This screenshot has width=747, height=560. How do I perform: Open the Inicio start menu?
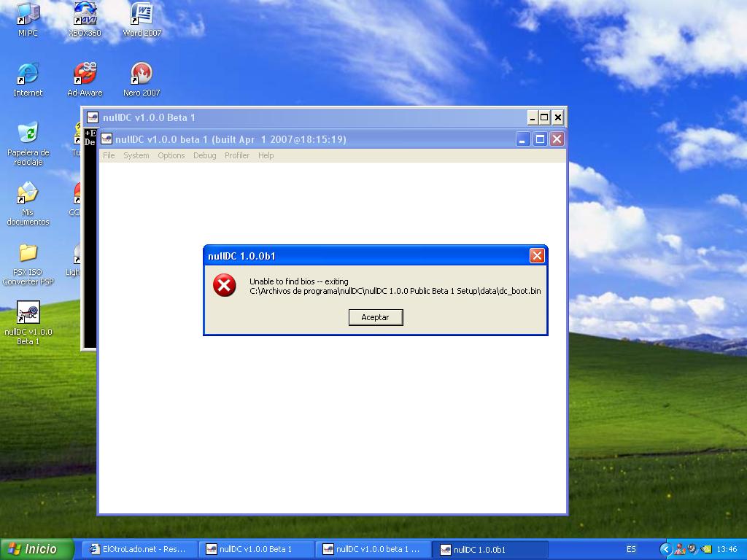(36, 549)
